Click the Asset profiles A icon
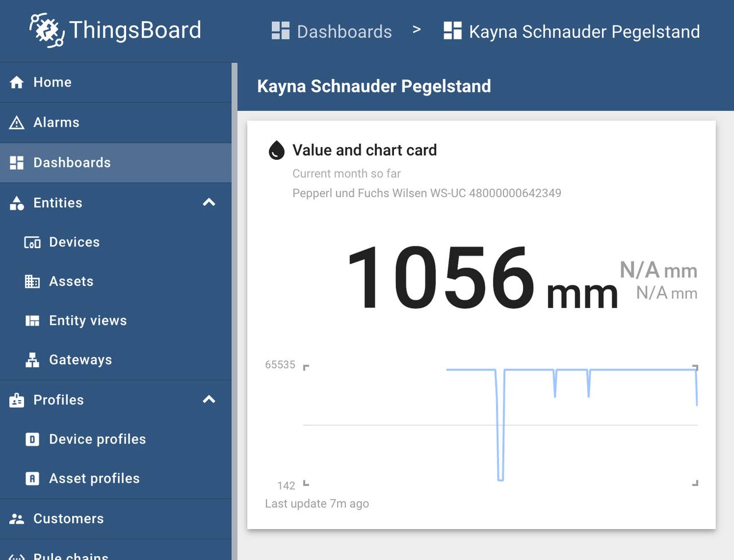The image size is (734, 560). 32,479
